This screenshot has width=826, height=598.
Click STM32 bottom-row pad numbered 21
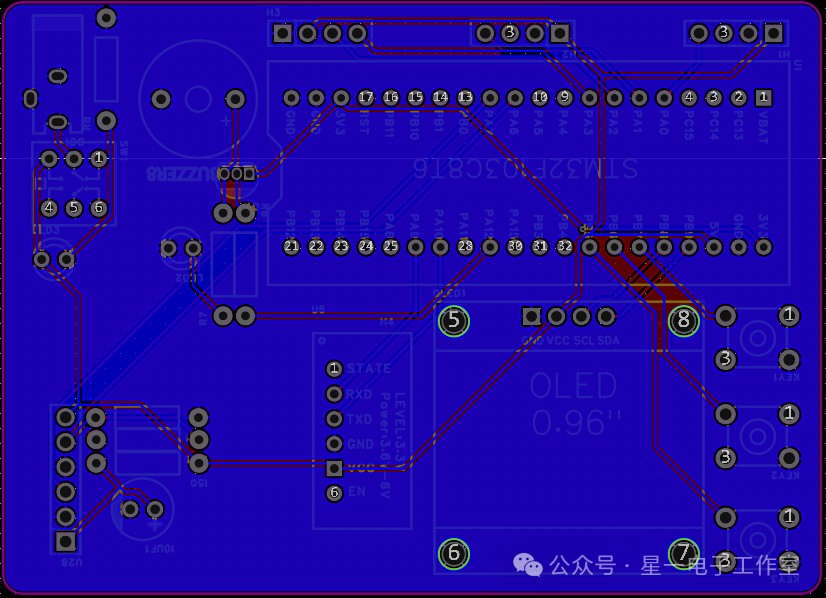[291, 247]
